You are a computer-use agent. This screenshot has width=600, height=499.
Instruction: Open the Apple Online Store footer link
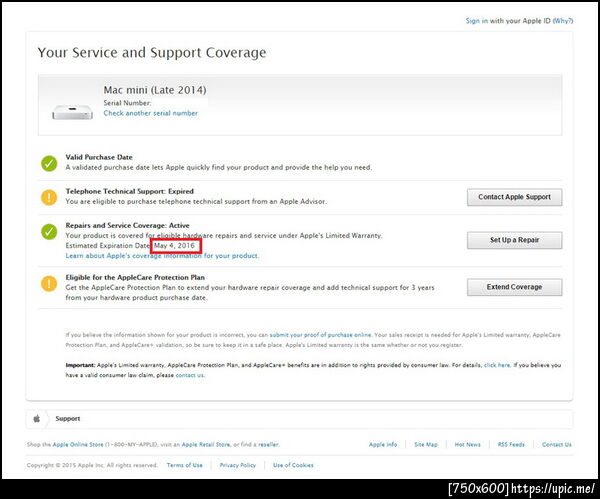coord(78,445)
